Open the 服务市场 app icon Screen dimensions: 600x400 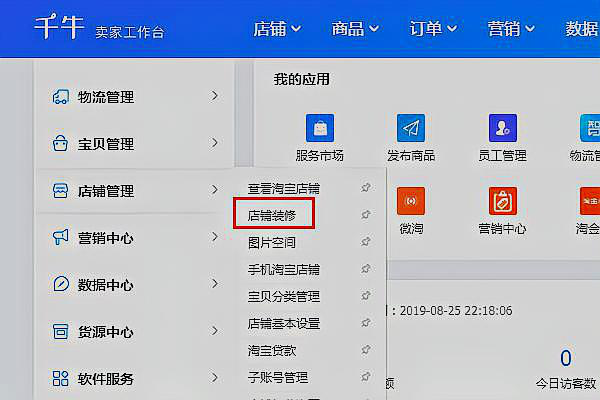pyautogui.click(x=320, y=128)
